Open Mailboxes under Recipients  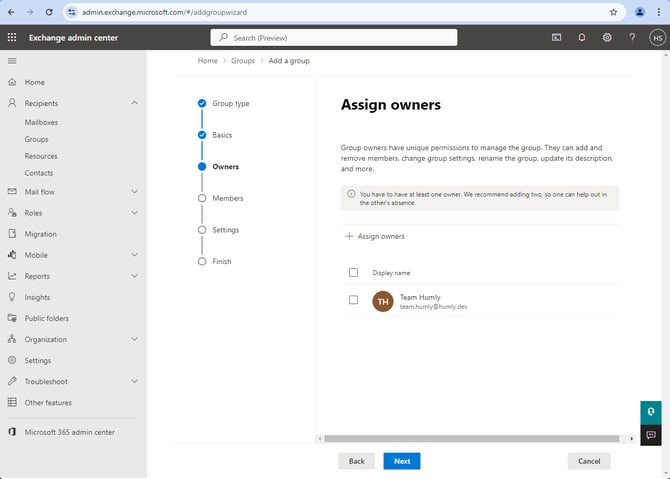point(41,122)
